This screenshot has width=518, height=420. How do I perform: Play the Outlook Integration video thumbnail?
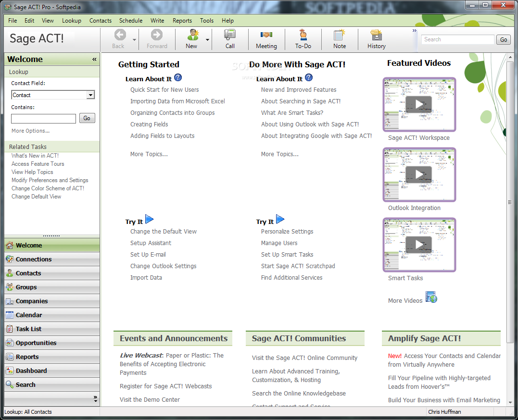point(419,174)
